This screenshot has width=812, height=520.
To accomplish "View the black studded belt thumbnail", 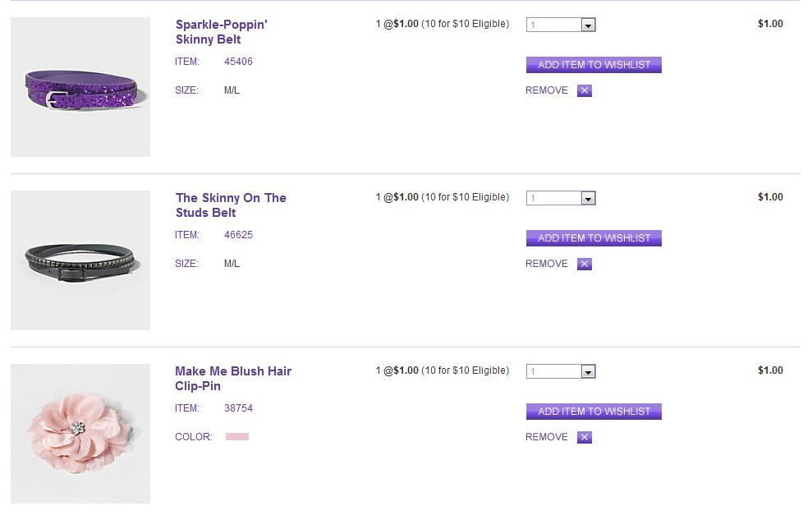I will [80, 260].
